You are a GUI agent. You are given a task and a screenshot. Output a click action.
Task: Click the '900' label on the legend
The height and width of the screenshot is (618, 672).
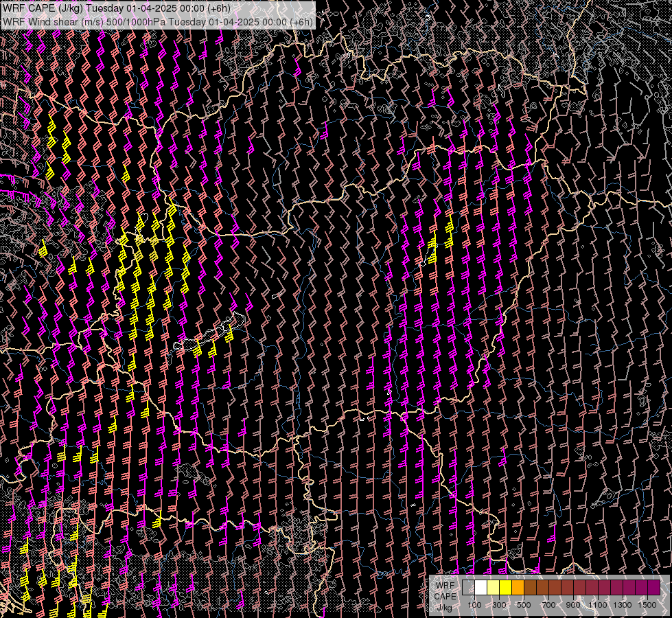click(573, 605)
